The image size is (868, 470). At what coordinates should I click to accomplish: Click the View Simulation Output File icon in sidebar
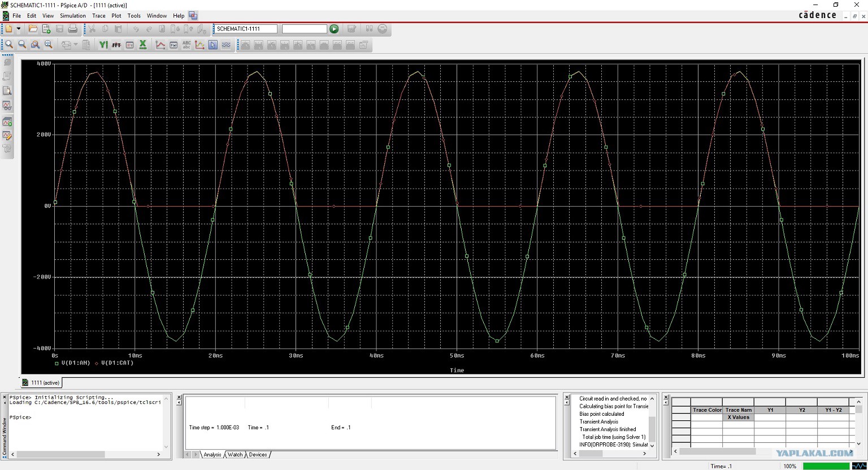point(7,90)
